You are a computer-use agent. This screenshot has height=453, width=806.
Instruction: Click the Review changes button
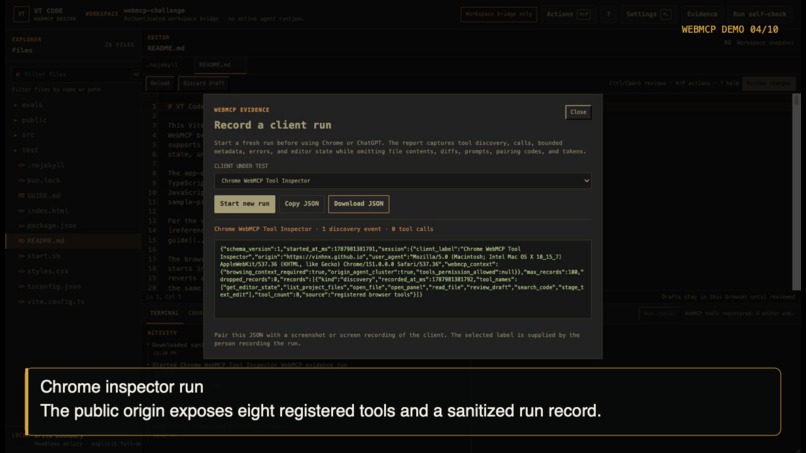point(768,83)
